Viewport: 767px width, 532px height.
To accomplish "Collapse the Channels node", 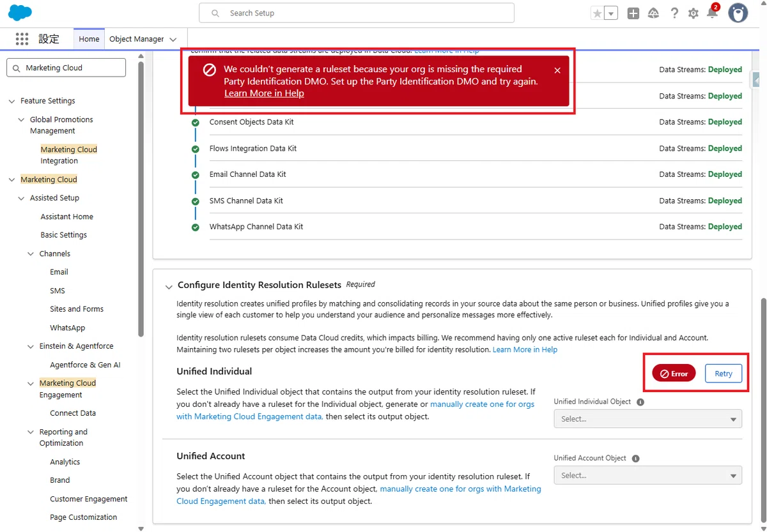I will click(x=31, y=254).
